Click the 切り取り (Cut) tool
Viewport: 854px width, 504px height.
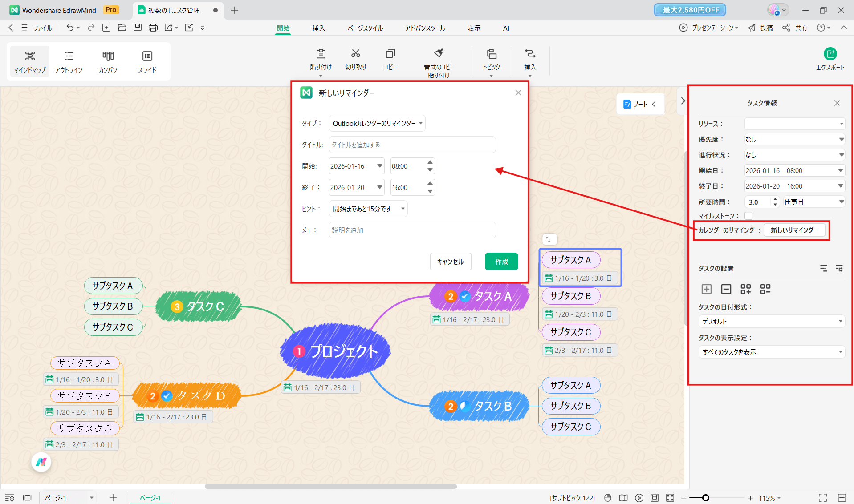click(355, 60)
